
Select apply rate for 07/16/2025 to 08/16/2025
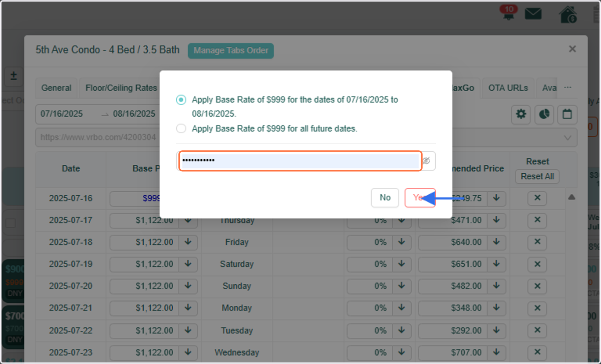(x=181, y=100)
